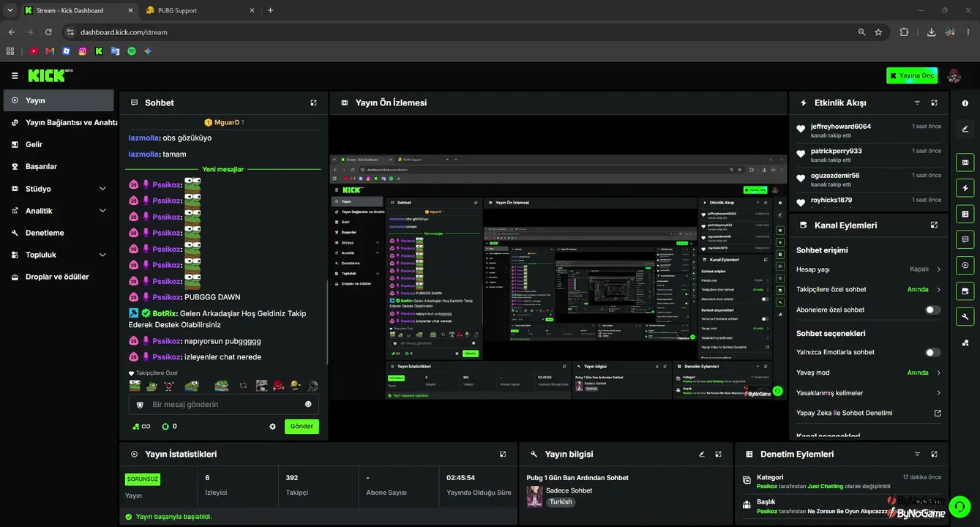
Task: Toggle the chat widget in right sidebar
Action: pos(965,239)
